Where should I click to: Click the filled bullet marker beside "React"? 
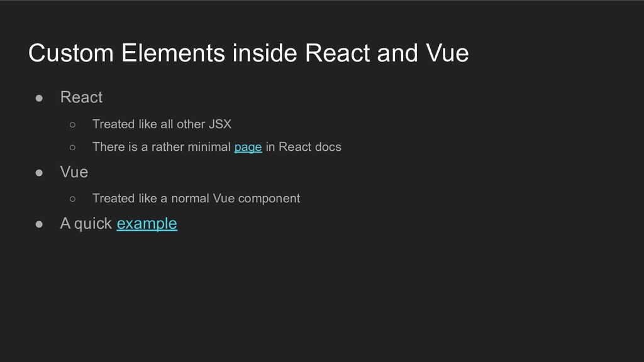(x=39, y=98)
